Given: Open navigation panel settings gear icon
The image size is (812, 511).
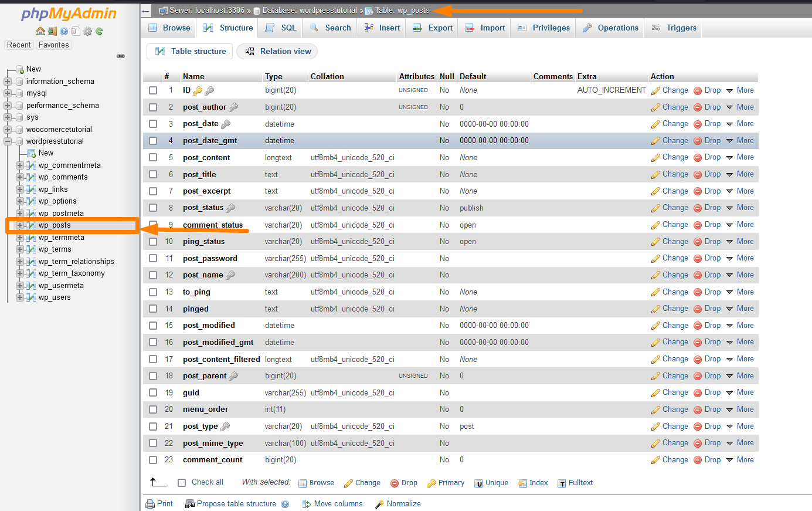Looking at the screenshot, I should click(87, 31).
